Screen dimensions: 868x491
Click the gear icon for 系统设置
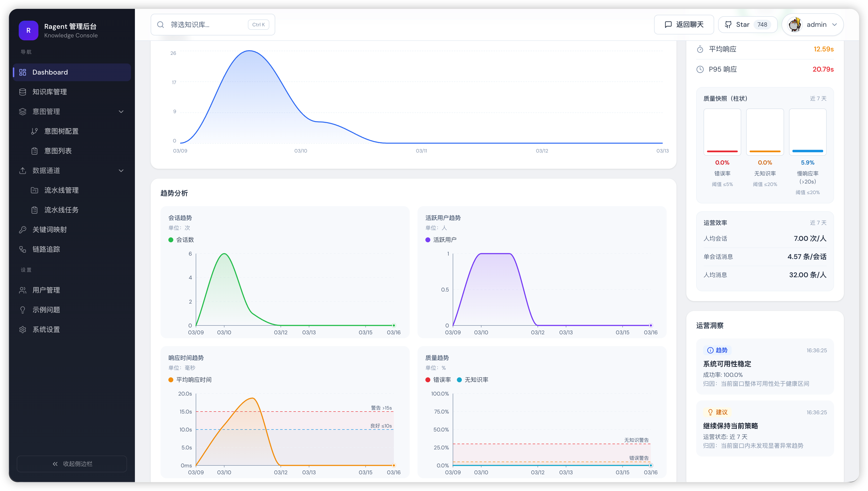click(x=23, y=329)
